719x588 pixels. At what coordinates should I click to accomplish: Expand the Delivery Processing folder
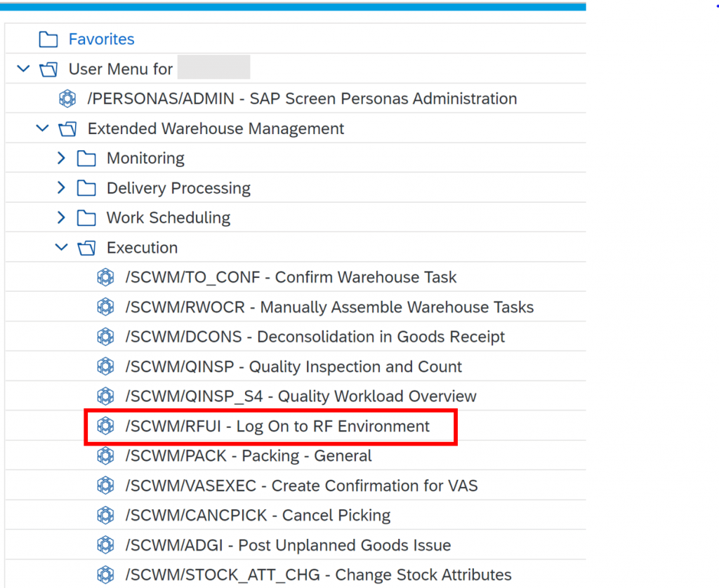(62, 188)
